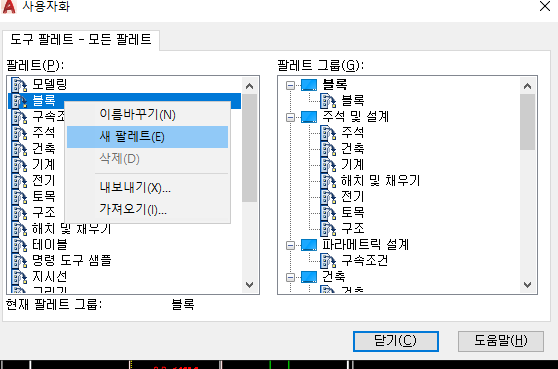Screen dimensions: 558x369
Task: Click the AutoCAD logo in the title bar
Action: tap(9, 7)
